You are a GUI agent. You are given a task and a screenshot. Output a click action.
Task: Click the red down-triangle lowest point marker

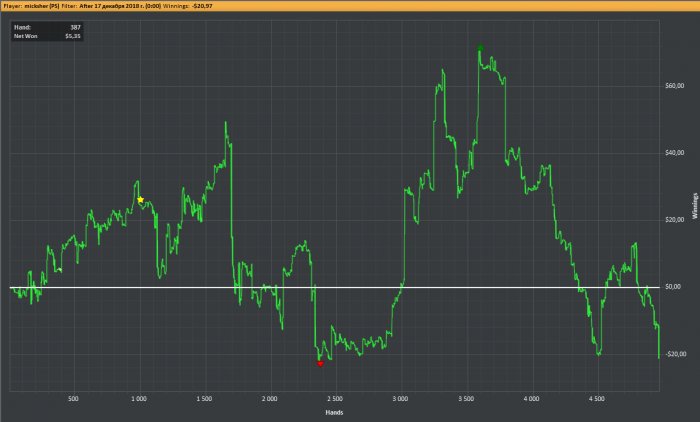pyautogui.click(x=320, y=364)
